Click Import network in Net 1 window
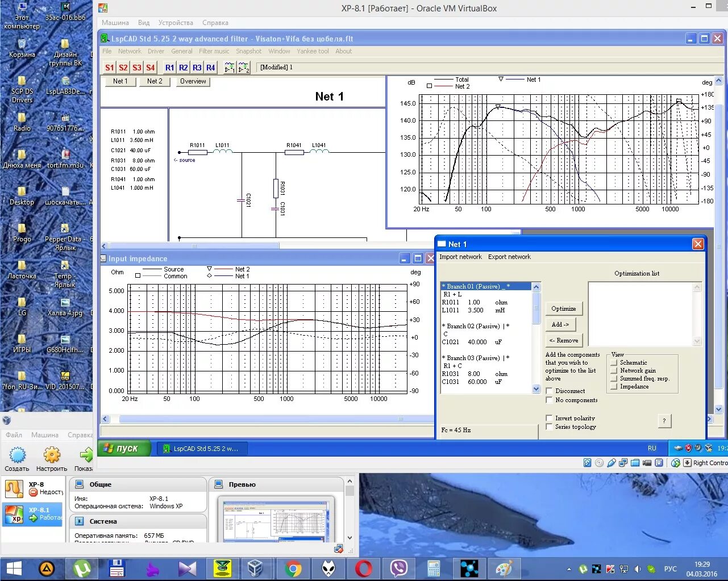 (460, 257)
